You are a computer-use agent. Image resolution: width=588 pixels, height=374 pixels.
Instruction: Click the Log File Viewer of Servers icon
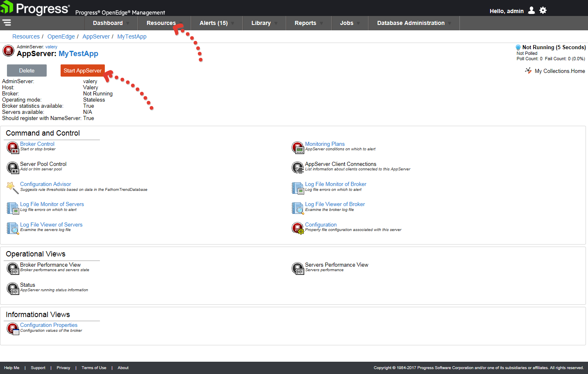[13, 228]
